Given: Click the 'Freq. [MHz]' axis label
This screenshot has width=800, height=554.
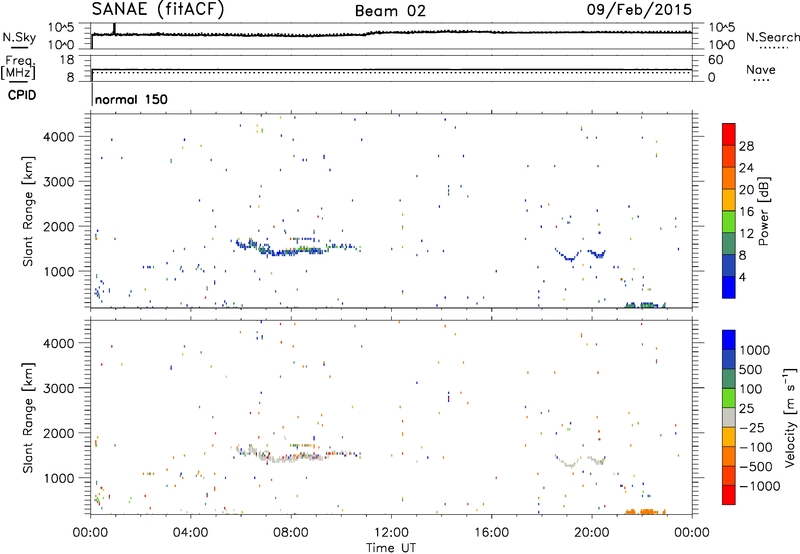Looking at the screenshot, I should coord(18,67).
